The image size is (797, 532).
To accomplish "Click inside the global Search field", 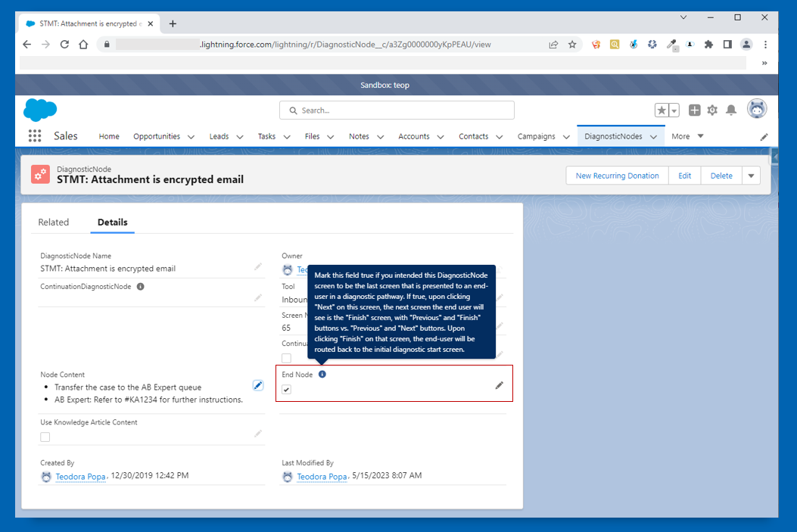I will (397, 110).
